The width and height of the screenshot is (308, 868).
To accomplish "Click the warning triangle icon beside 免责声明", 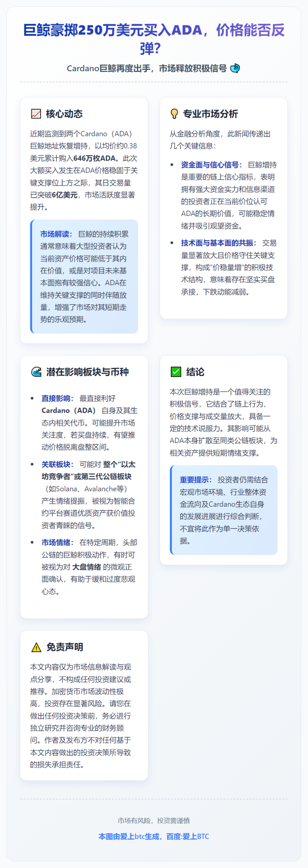I will [x=36, y=647].
